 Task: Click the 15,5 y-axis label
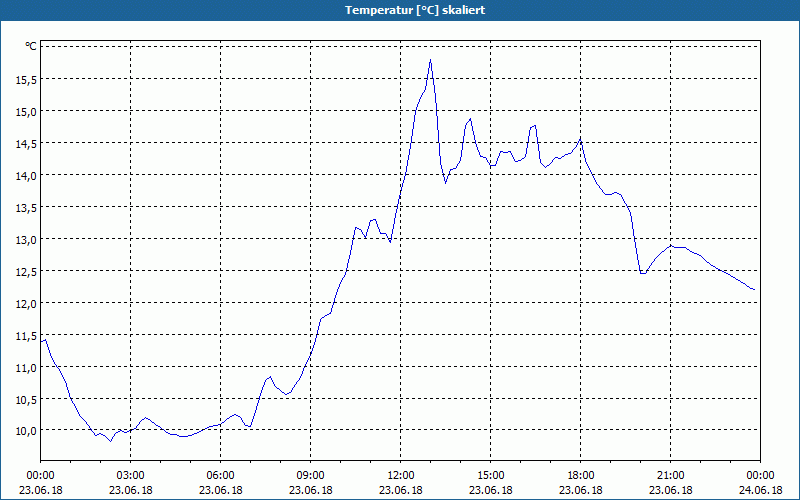tap(26, 79)
